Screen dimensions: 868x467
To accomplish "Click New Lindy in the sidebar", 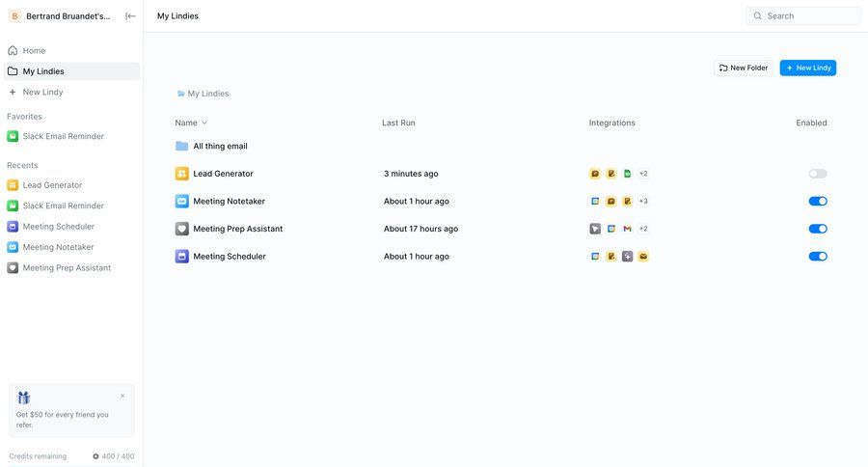I will (71, 92).
